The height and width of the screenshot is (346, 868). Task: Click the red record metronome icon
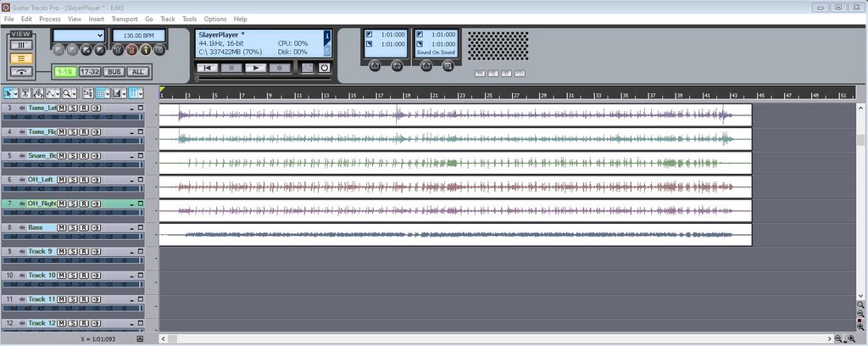(x=131, y=50)
